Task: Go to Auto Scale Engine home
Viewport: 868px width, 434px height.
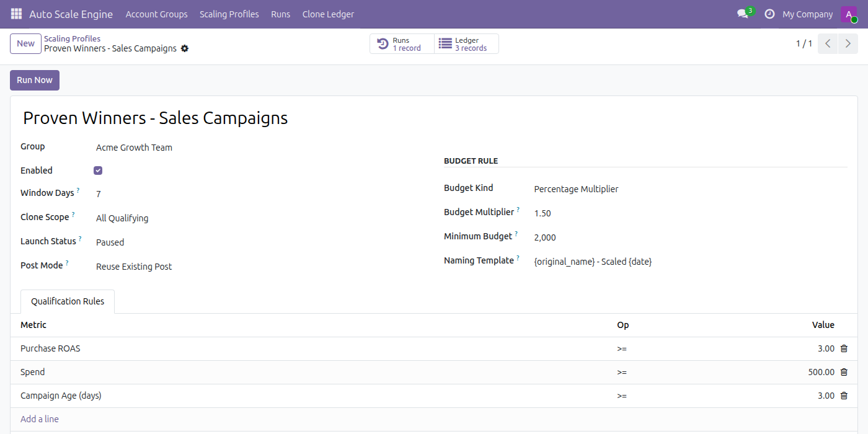Action: click(x=71, y=14)
